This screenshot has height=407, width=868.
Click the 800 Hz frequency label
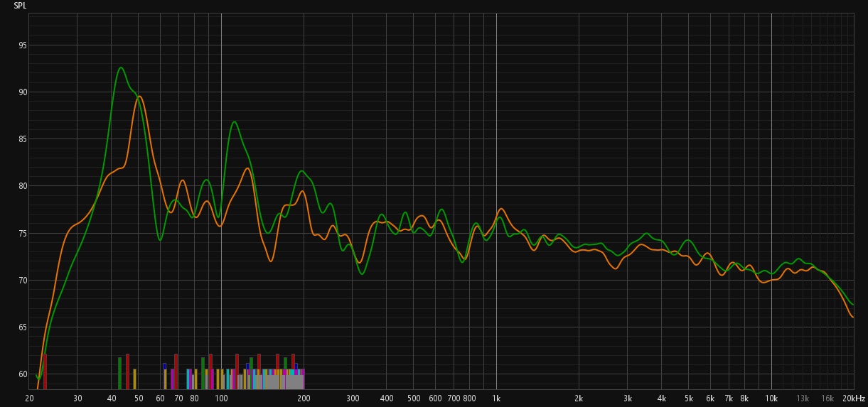[x=470, y=398]
